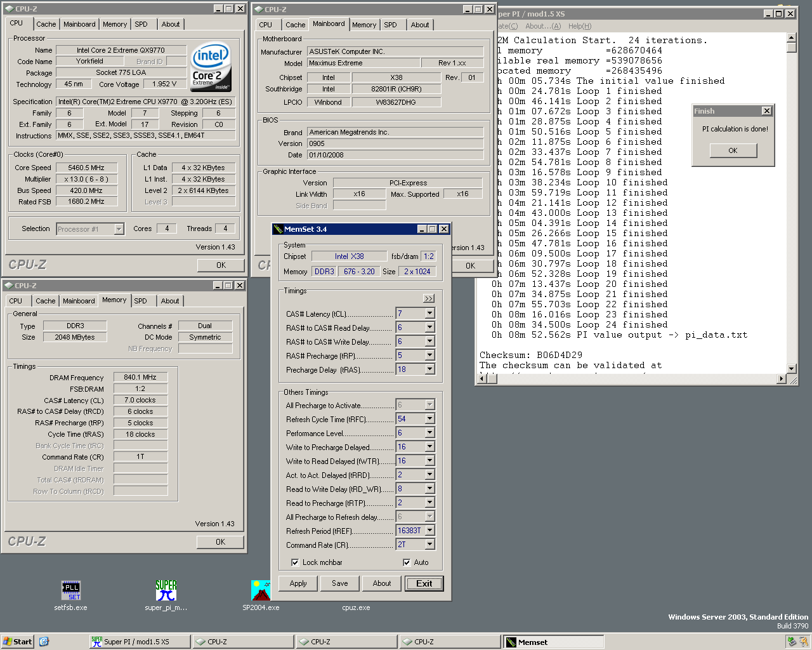
Task: Click the Core Voltage value 1.952 V
Action: 165,84
